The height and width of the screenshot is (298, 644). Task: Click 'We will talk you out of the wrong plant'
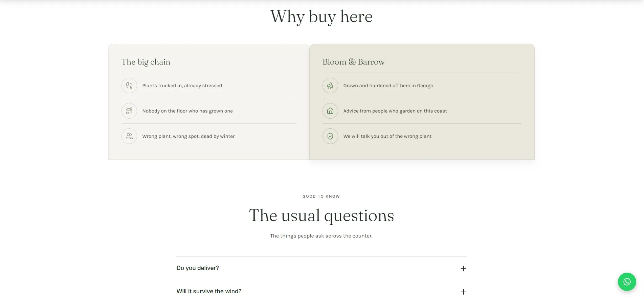point(387,136)
